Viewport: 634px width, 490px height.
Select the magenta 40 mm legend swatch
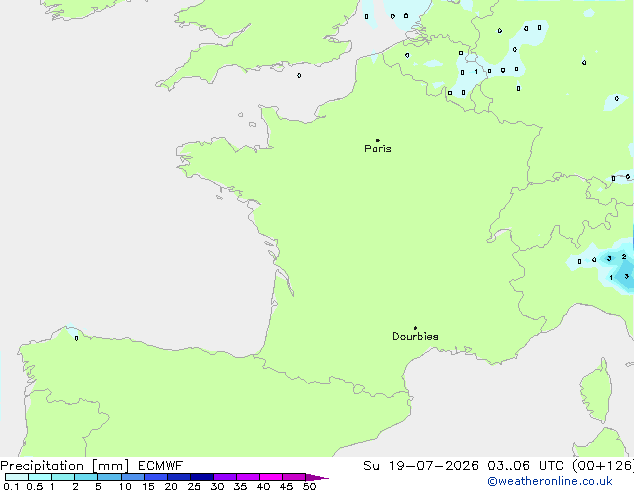coord(271,477)
